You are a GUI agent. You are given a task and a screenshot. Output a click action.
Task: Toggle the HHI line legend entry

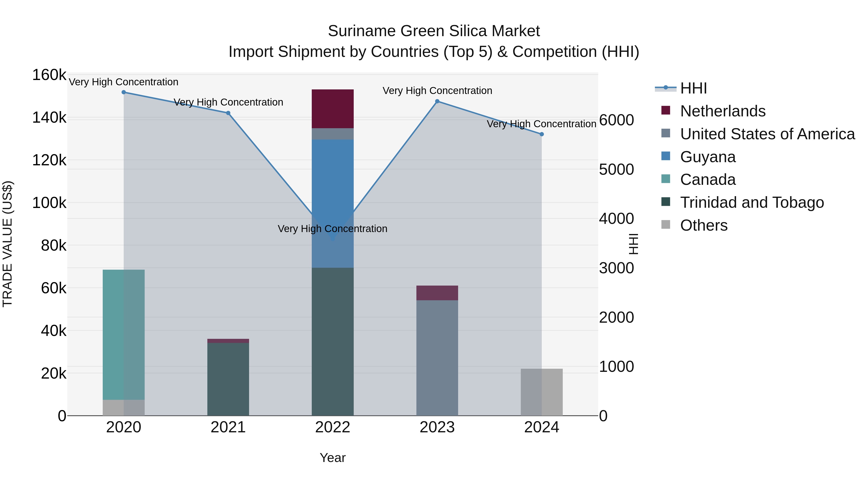point(681,88)
